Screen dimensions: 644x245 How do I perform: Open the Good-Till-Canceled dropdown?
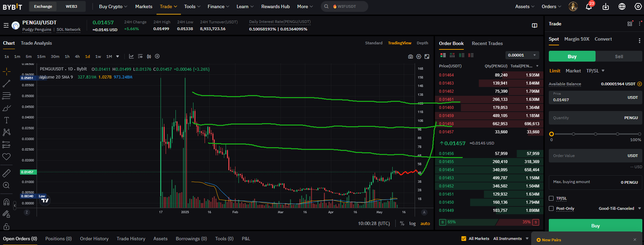619,208
